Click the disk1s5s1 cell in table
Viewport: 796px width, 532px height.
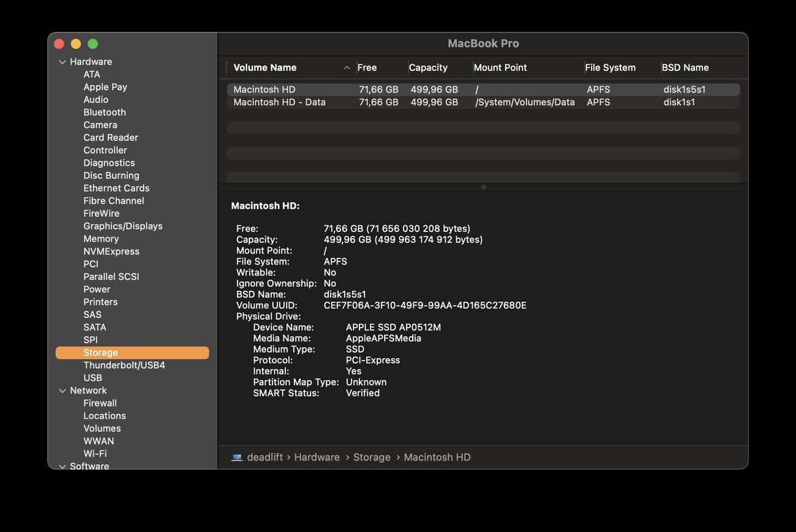point(685,89)
